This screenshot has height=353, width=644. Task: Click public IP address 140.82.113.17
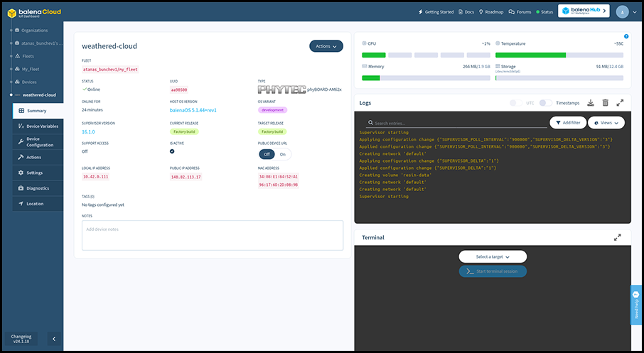click(x=186, y=177)
